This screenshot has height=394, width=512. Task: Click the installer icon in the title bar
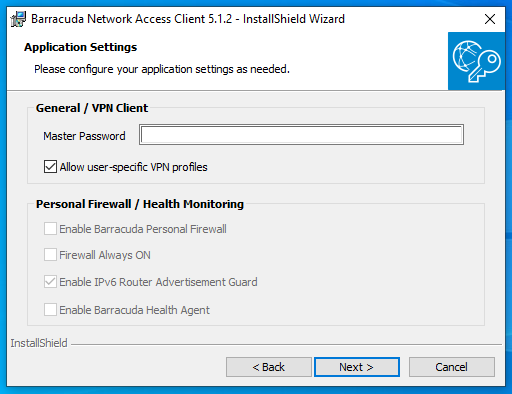tap(18, 19)
